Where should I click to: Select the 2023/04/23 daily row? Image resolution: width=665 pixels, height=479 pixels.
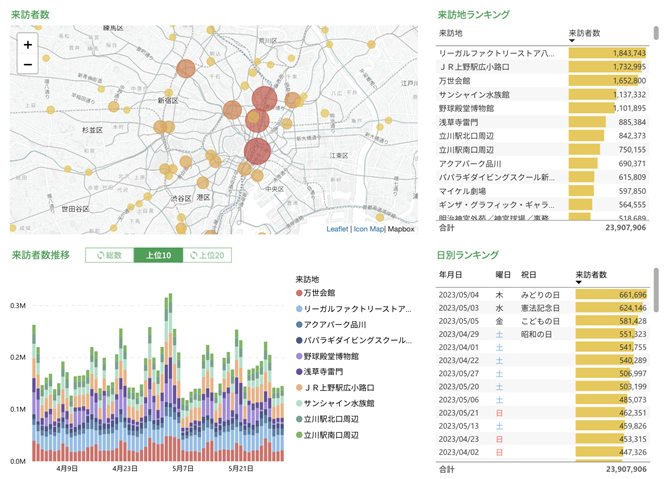(542, 439)
